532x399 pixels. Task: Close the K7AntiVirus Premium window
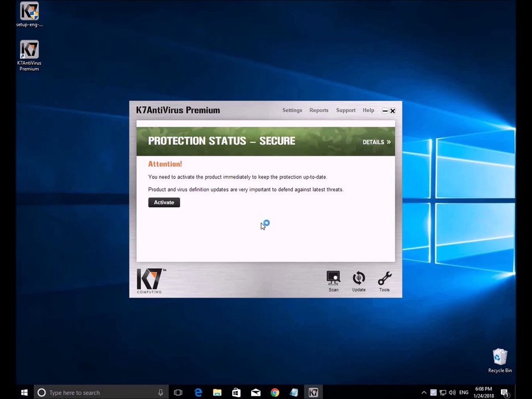pos(392,111)
